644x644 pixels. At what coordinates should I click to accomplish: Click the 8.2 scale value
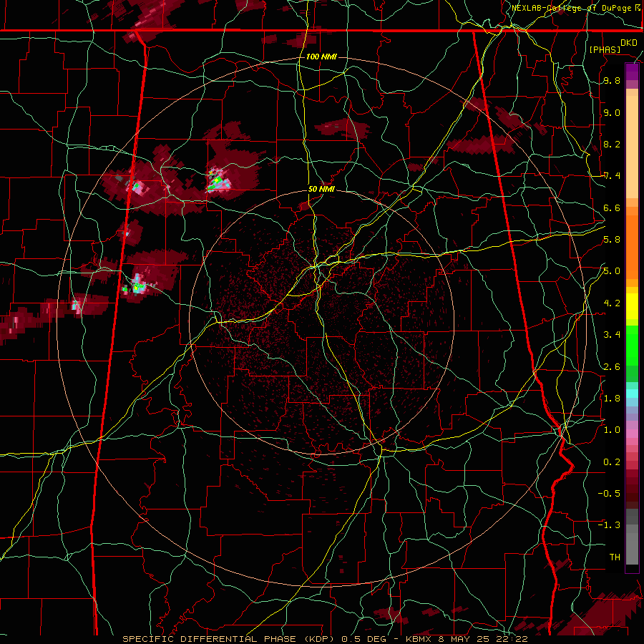click(612, 144)
